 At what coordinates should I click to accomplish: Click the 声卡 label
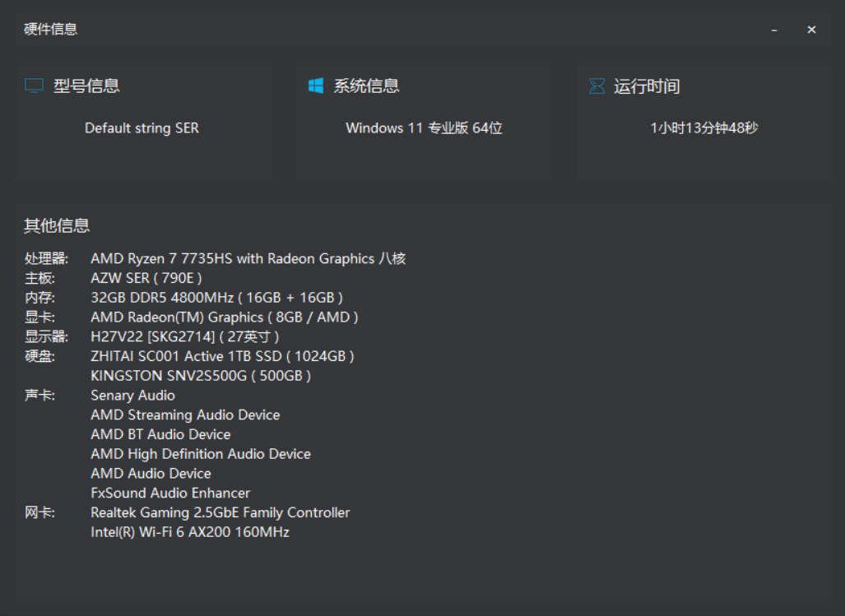[x=39, y=396]
